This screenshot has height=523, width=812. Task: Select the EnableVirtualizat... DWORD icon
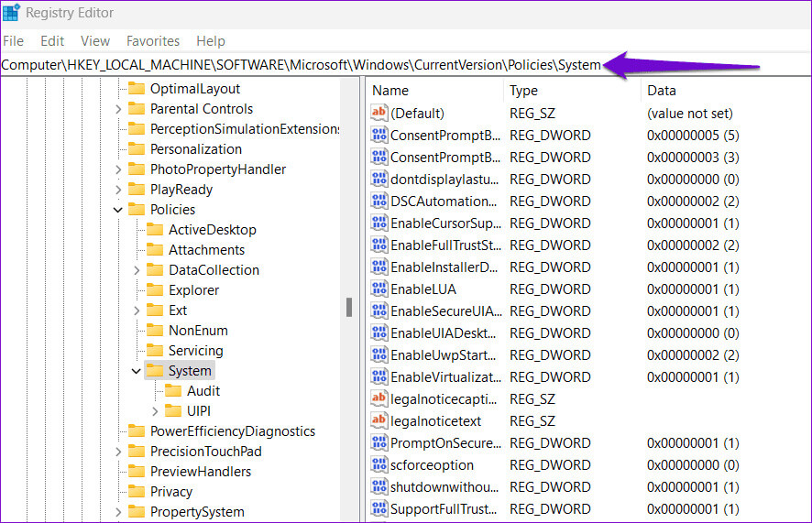click(379, 376)
